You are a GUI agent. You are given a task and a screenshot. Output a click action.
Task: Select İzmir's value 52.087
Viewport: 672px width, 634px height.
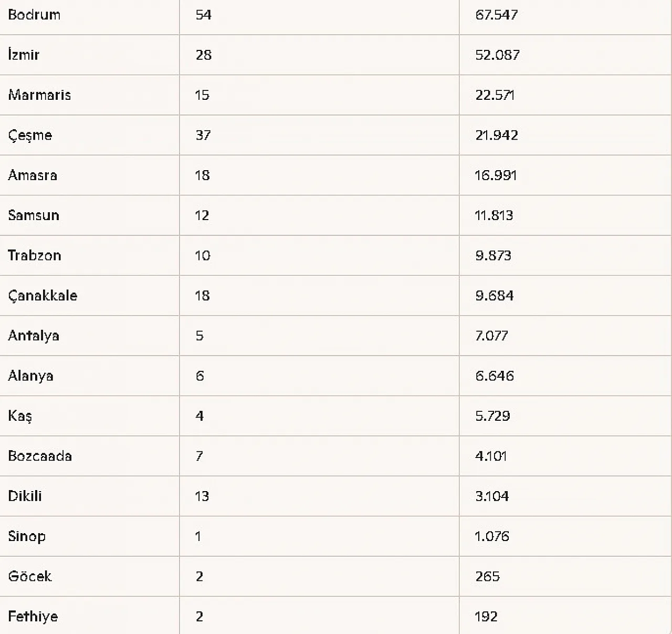pos(497,55)
